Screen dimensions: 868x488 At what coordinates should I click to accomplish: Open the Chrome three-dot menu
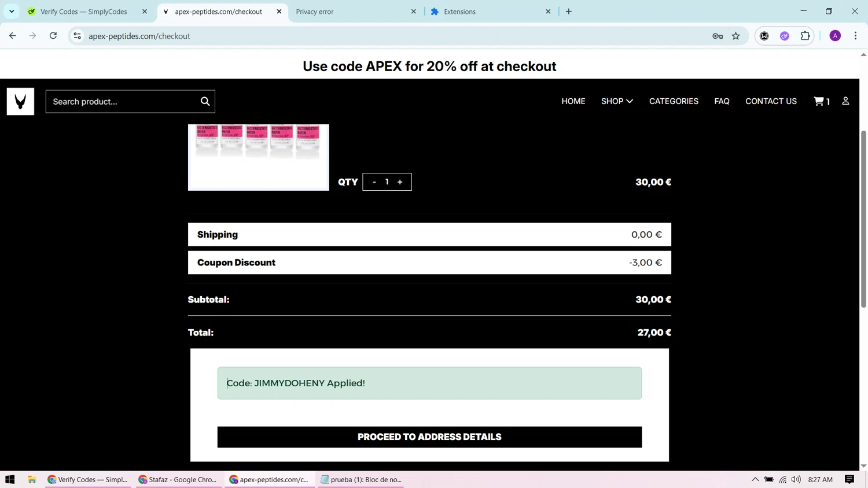click(855, 36)
